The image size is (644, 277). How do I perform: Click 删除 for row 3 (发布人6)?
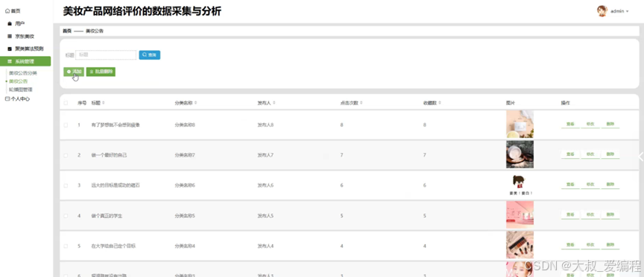point(610,185)
